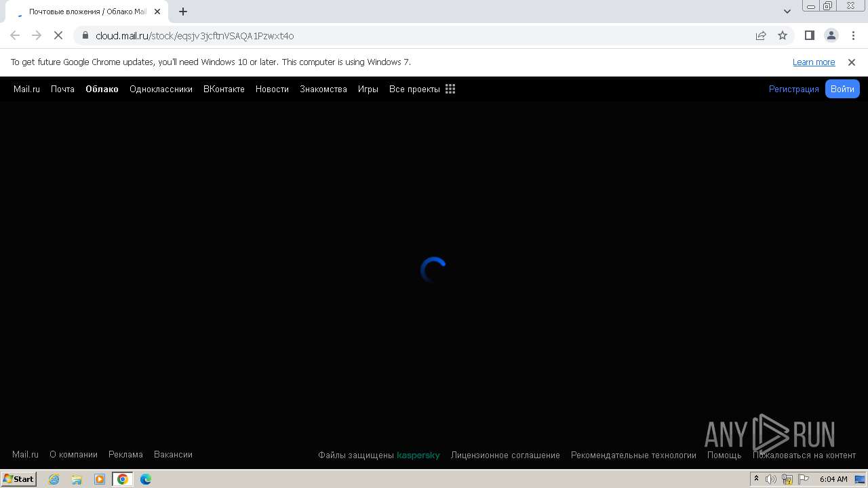Click the Войти sign-in button
The height and width of the screenshot is (488, 868).
[842, 89]
